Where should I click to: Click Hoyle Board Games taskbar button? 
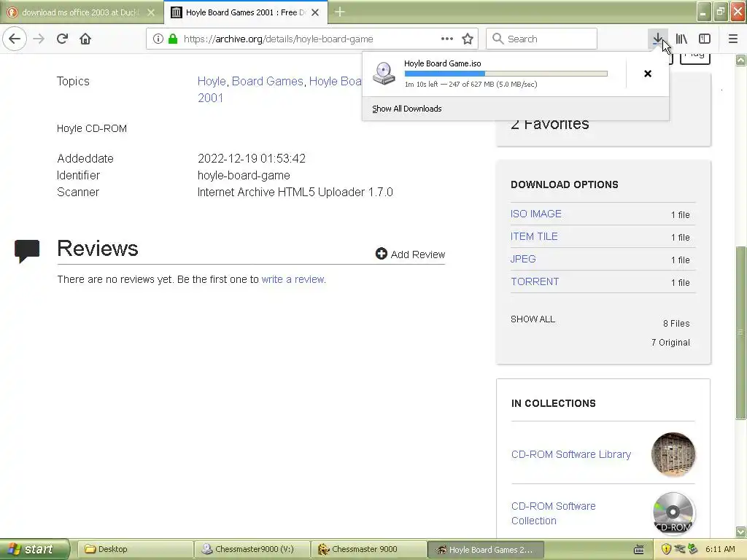[485, 550]
